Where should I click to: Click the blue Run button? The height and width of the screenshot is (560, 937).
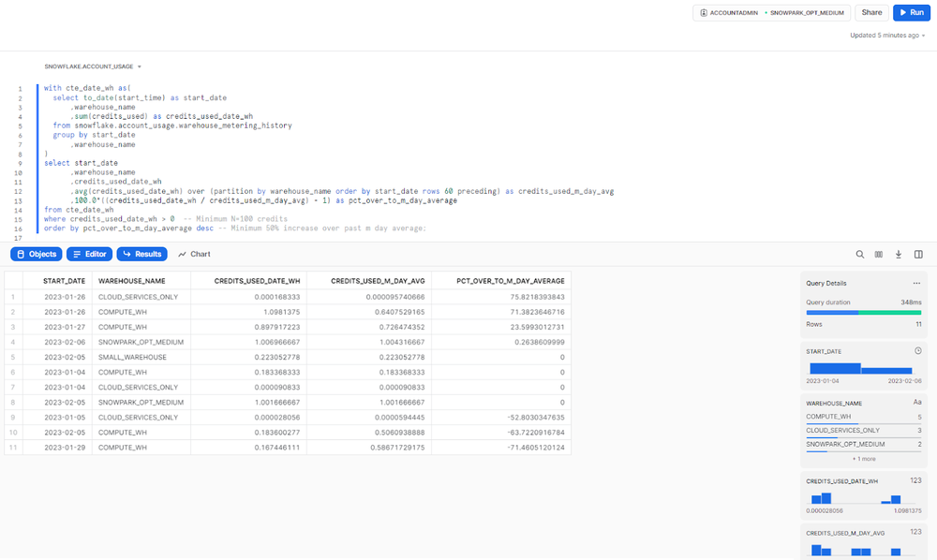point(911,13)
